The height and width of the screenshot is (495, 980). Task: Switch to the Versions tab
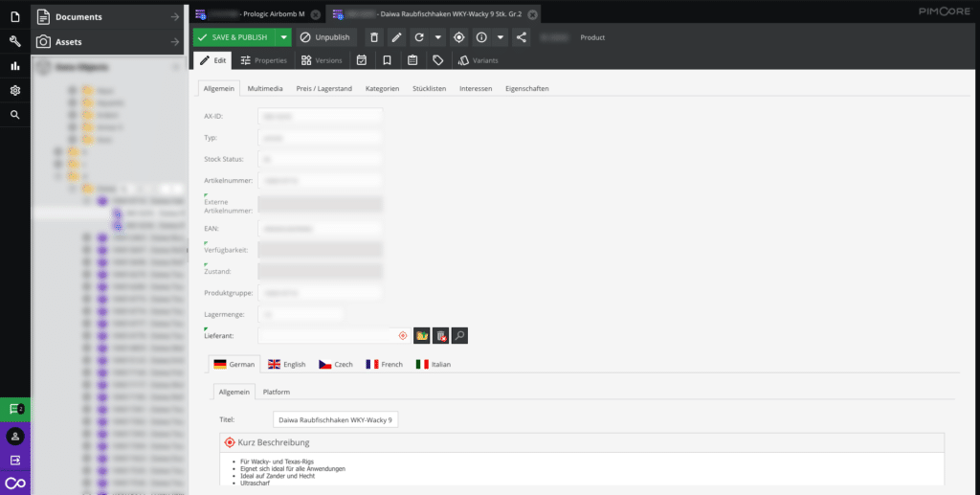pyautogui.click(x=322, y=60)
